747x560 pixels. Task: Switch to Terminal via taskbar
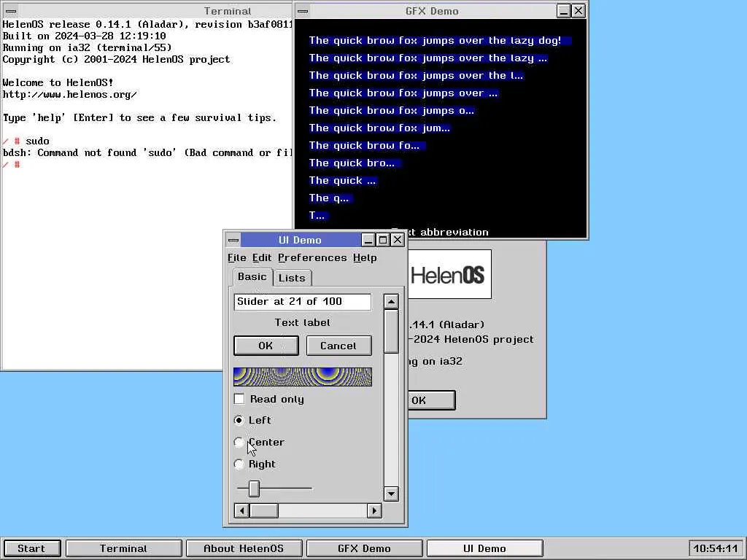(123, 548)
